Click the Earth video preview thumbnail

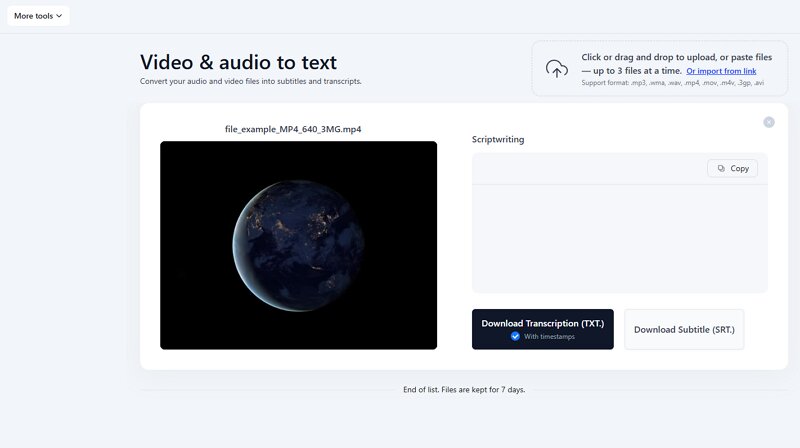coord(298,245)
